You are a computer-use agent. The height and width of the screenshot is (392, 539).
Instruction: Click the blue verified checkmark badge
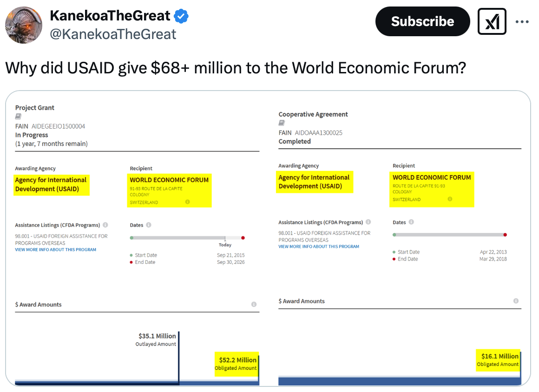coord(181,16)
